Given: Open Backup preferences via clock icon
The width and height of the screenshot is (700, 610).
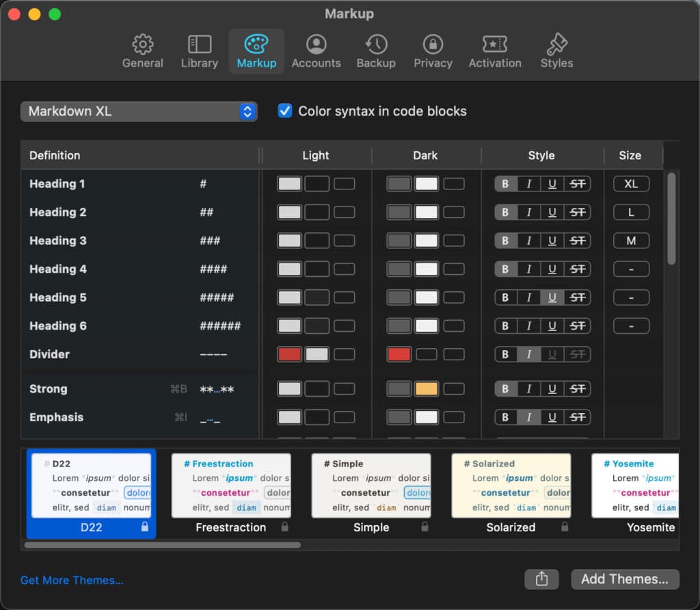Looking at the screenshot, I should (x=376, y=51).
